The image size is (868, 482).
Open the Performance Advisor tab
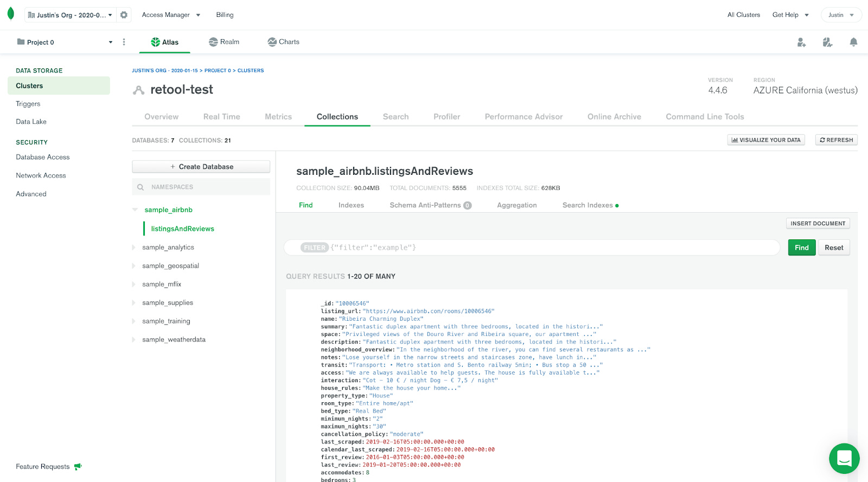pos(524,117)
